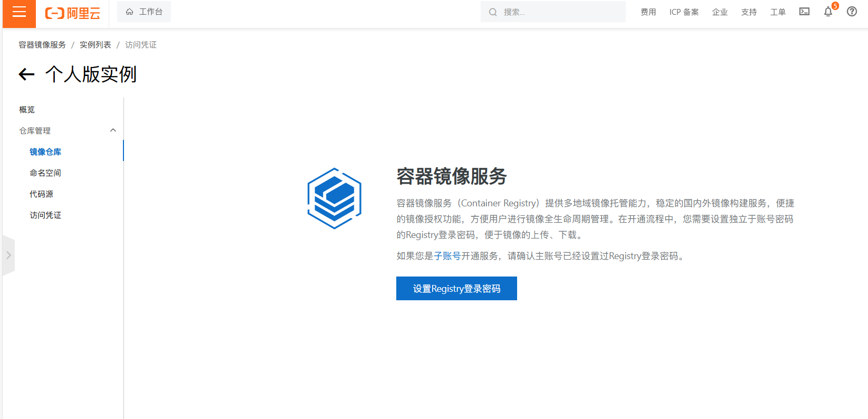
Task: Go to 容器镜像服务 breadcrumb
Action: pos(42,45)
